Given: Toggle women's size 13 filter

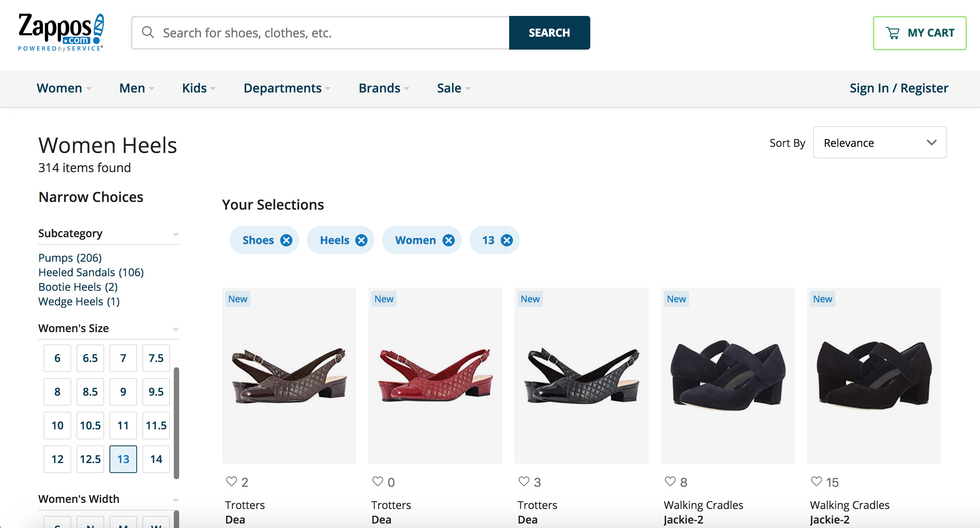Looking at the screenshot, I should tap(123, 459).
